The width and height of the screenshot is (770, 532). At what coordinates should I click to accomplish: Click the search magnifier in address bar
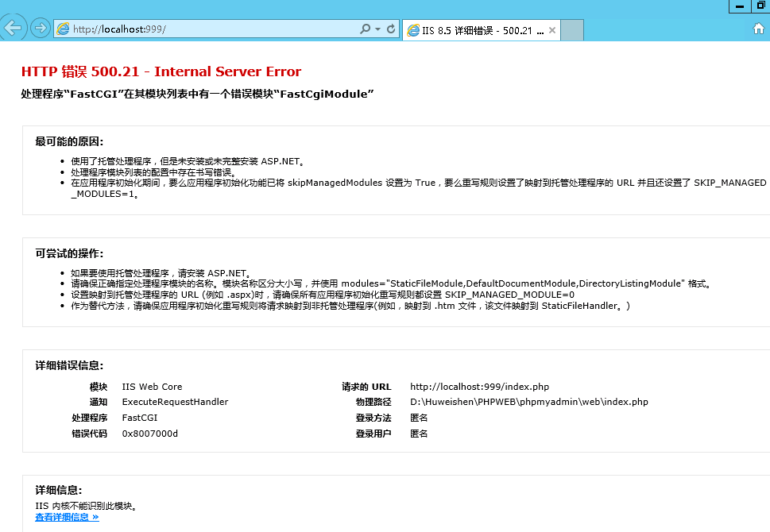point(365,29)
